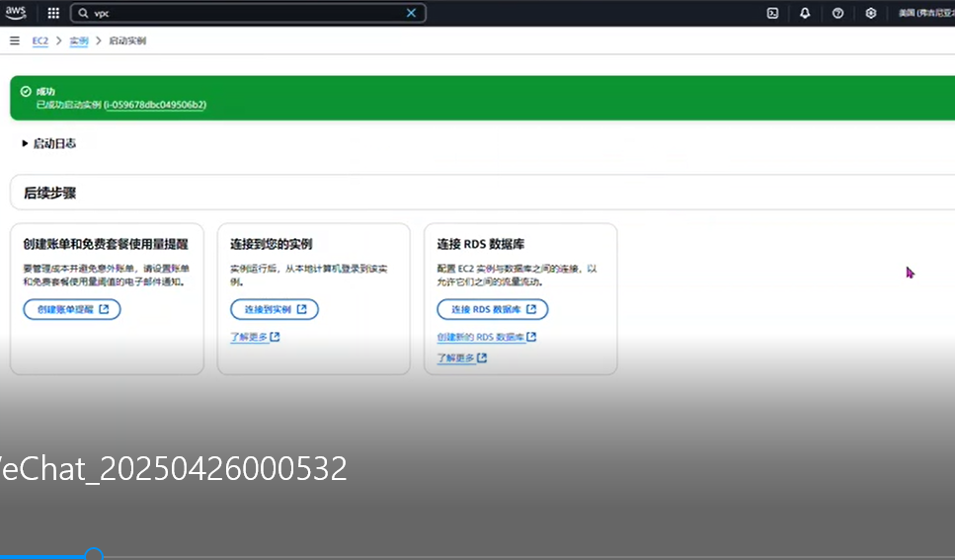Image resolution: width=955 pixels, height=560 pixels.
Task: Open 创建新的 RDS 数据库 link
Action: point(486,337)
